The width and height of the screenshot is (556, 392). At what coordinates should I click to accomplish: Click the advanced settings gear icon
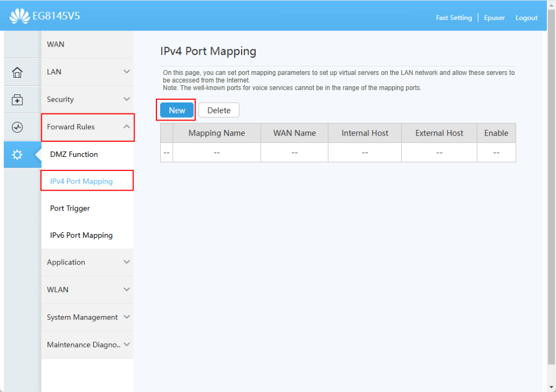pos(17,155)
